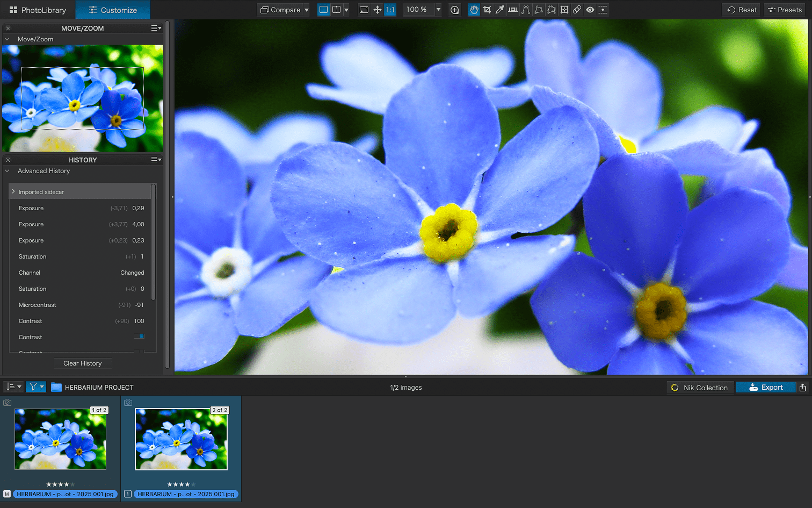Click the first thumbnail's filename label

[65, 494]
